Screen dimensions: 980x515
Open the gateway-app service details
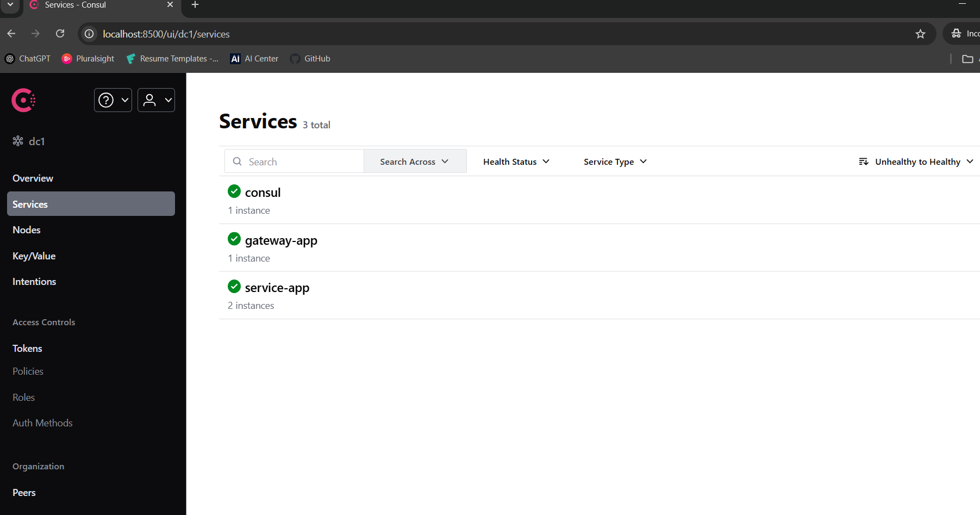(280, 240)
